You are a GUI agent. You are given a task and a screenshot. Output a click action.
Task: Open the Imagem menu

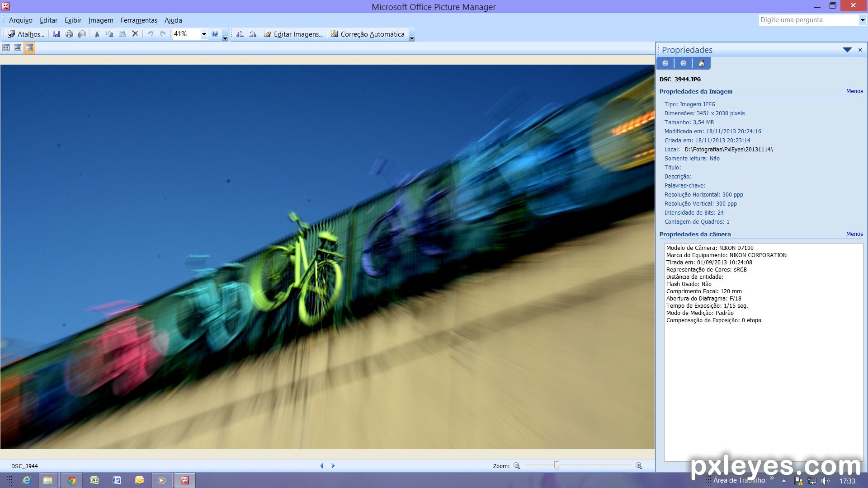101,20
